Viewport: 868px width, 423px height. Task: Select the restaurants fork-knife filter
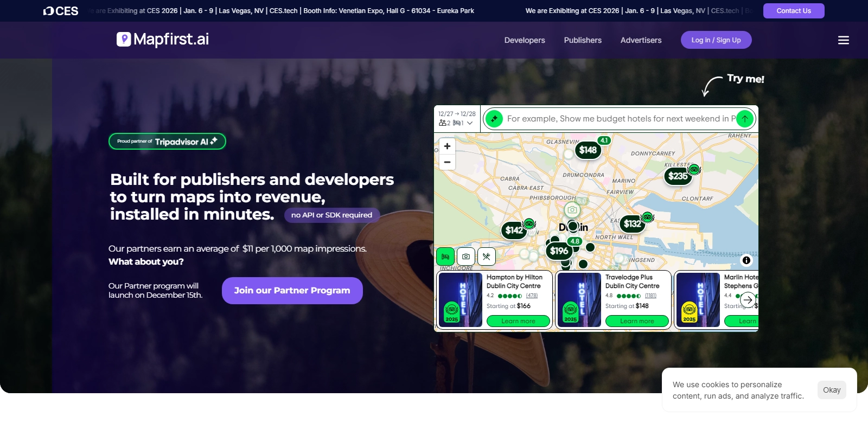tap(487, 257)
